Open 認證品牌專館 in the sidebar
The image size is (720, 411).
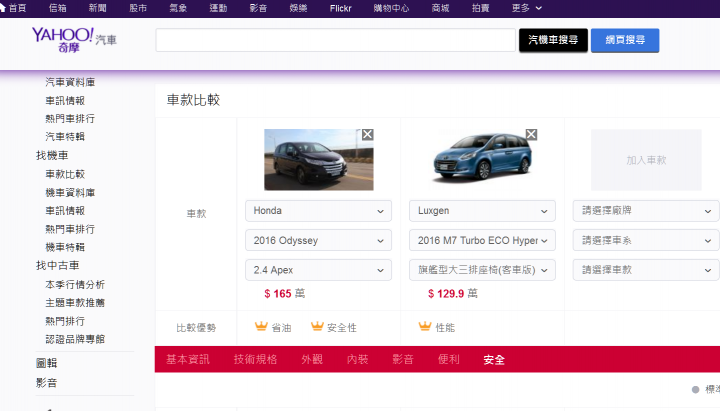[75, 339]
